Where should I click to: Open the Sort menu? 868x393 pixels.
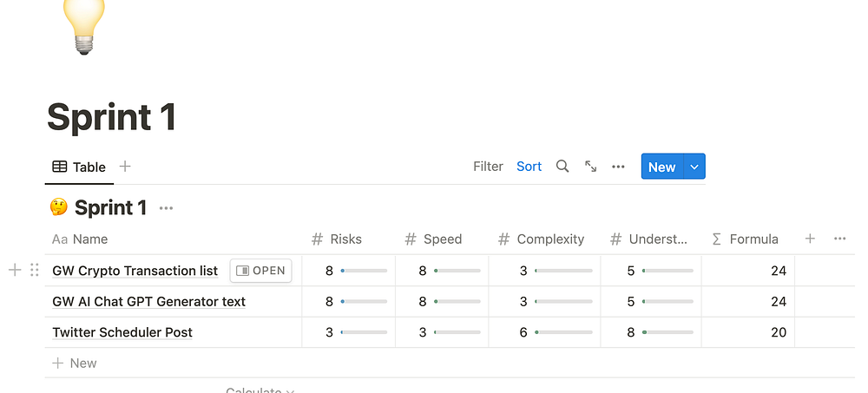coord(529,167)
